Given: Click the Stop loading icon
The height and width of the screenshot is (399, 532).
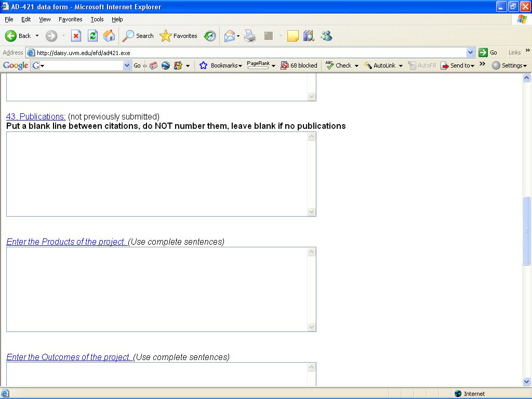Looking at the screenshot, I should (76, 36).
